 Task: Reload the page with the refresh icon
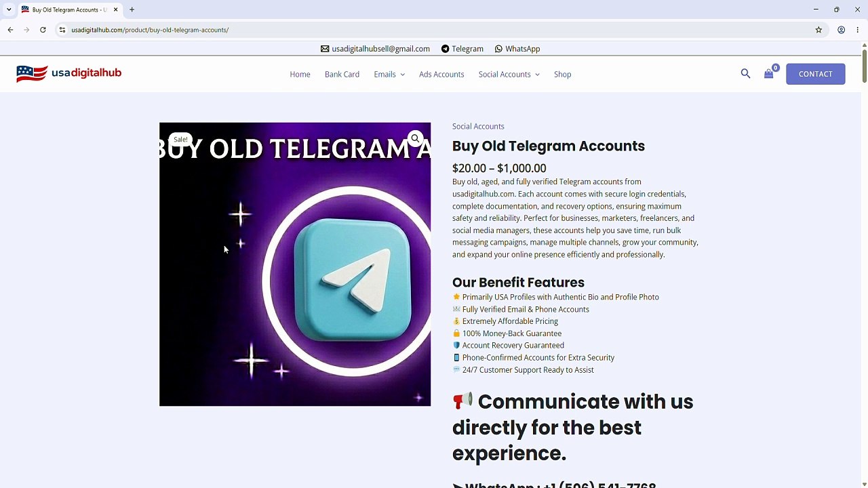[x=43, y=30]
